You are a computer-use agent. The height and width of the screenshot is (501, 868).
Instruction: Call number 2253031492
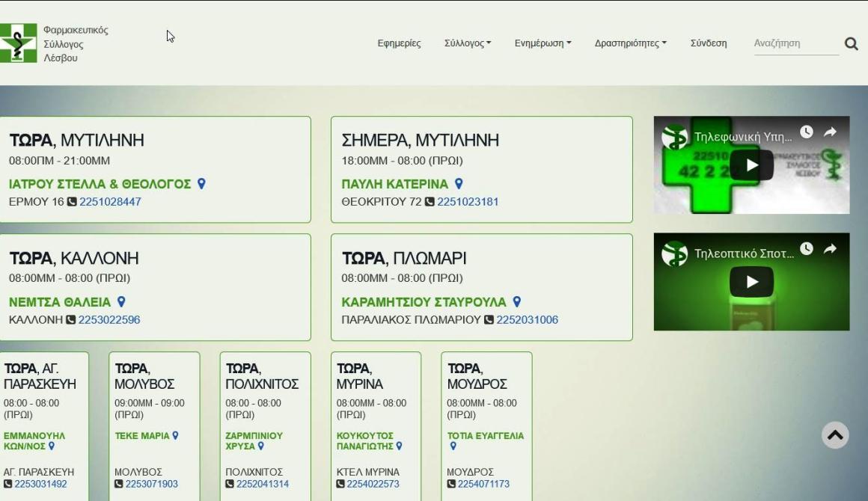[41, 484]
